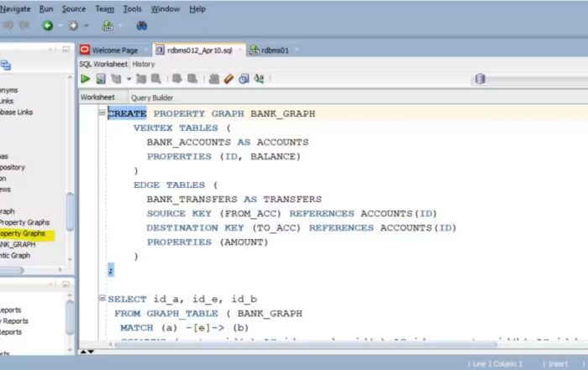This screenshot has height=370, width=588.
Task: Close the rdbms012_Apr10.sql tab
Action: pyautogui.click(x=240, y=50)
